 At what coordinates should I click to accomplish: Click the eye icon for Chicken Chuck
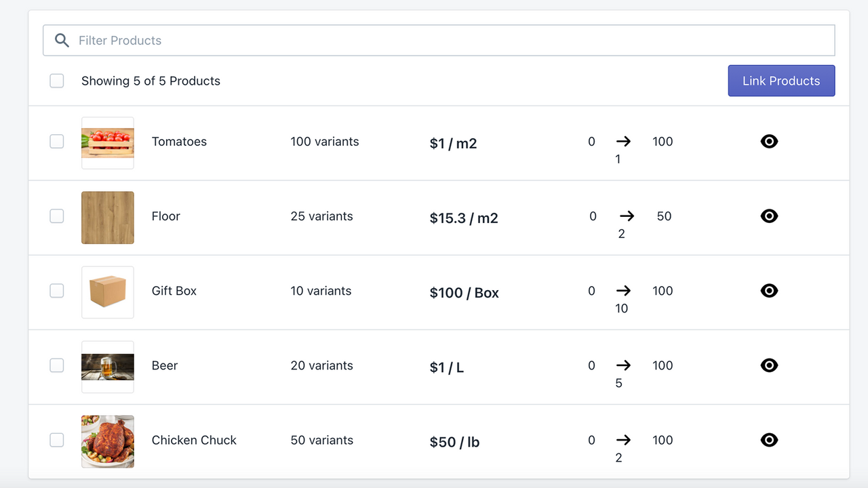pyautogui.click(x=769, y=440)
